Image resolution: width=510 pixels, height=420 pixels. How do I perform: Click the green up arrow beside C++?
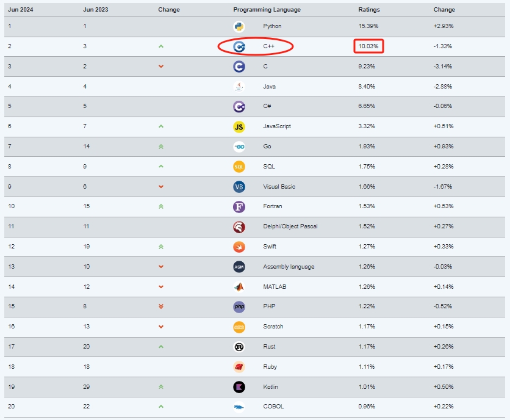coord(161,46)
